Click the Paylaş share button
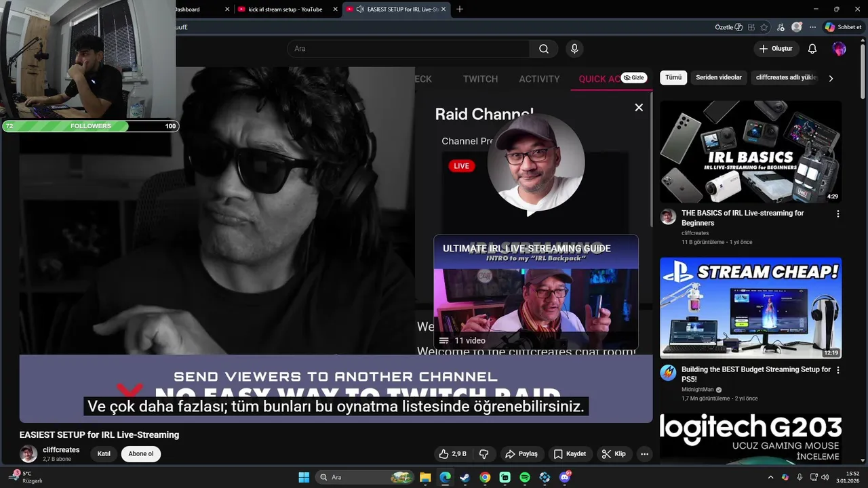The width and height of the screenshot is (868, 488). tap(521, 453)
